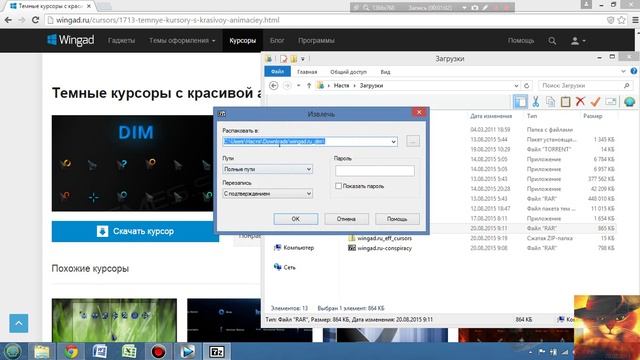Click Гаджеты in Wingad navigation
The width and height of the screenshot is (640, 360).
(x=121, y=40)
